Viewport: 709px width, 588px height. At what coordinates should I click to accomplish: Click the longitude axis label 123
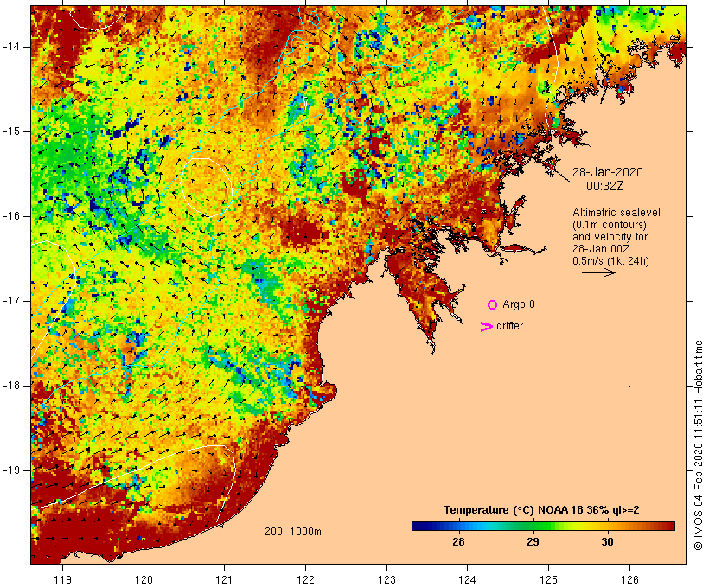[x=386, y=579]
